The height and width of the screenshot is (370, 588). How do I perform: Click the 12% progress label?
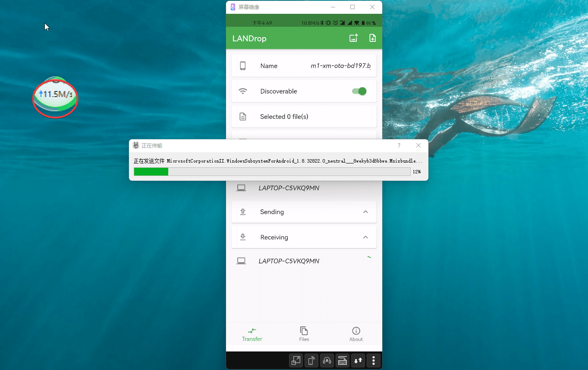[417, 172]
